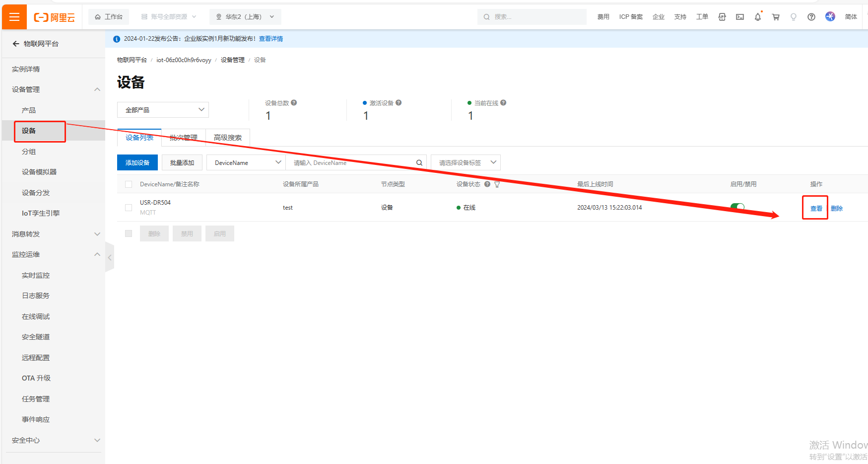The width and height of the screenshot is (868, 464).
Task: Switch to the 高级搜索 tab
Action: 228,138
